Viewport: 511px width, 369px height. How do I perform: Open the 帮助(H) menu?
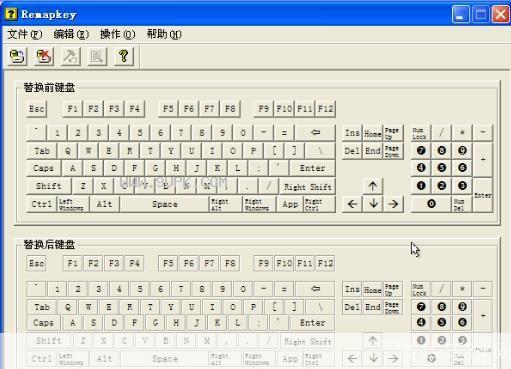point(164,34)
